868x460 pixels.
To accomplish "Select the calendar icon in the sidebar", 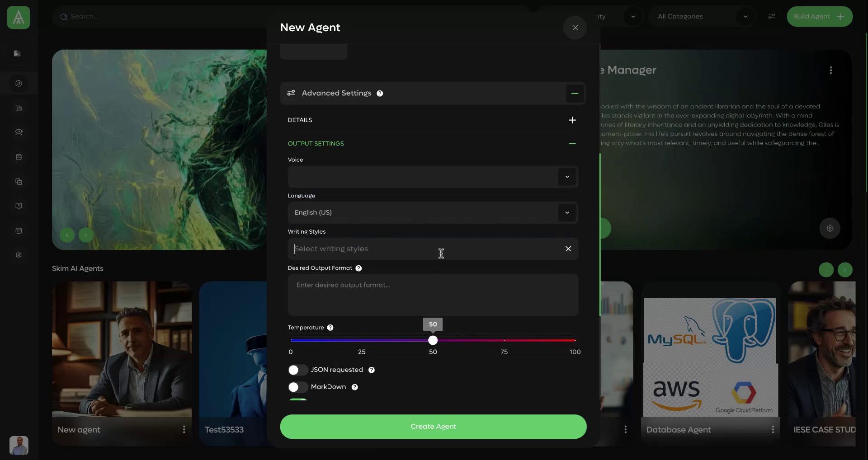I will click(19, 230).
